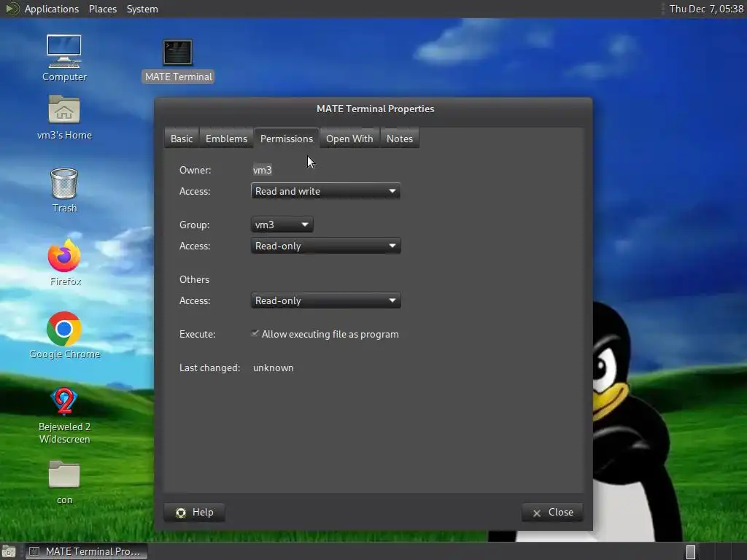Click the MATE menu logo icon
The height and width of the screenshot is (560, 747).
point(12,9)
